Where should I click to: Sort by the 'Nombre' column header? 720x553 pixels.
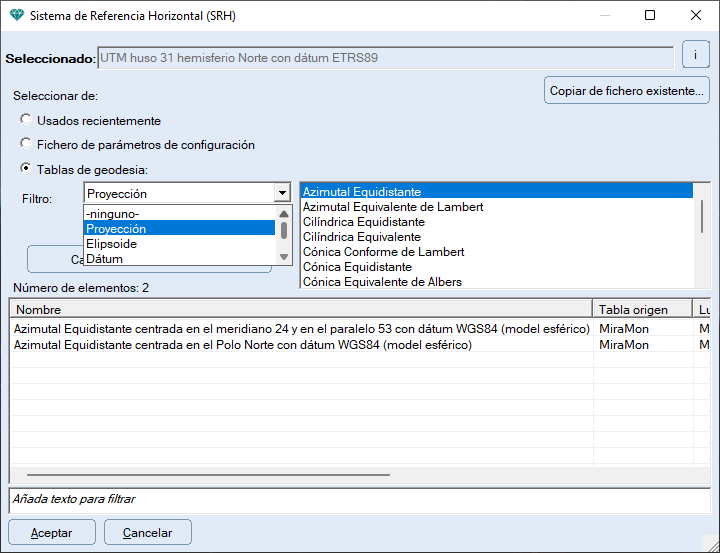coord(300,310)
